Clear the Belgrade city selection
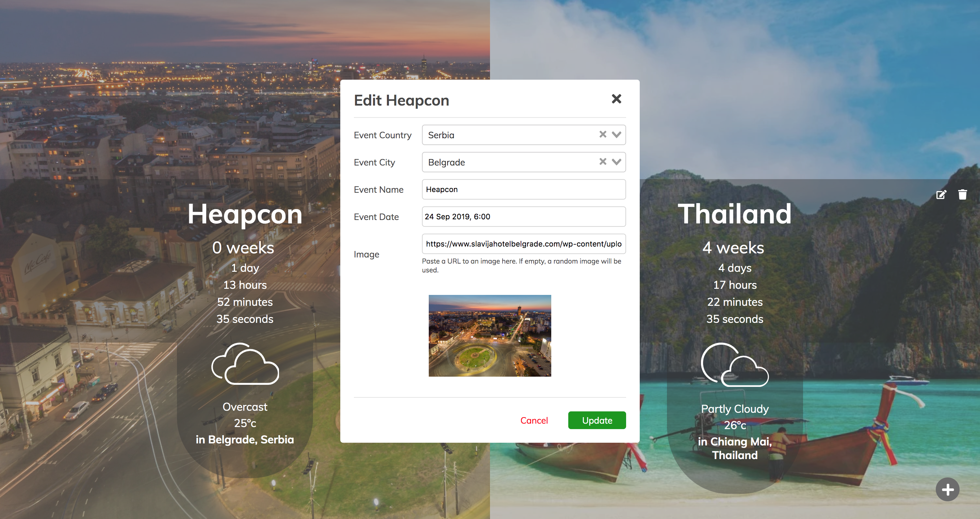This screenshot has width=980, height=519. coord(603,162)
